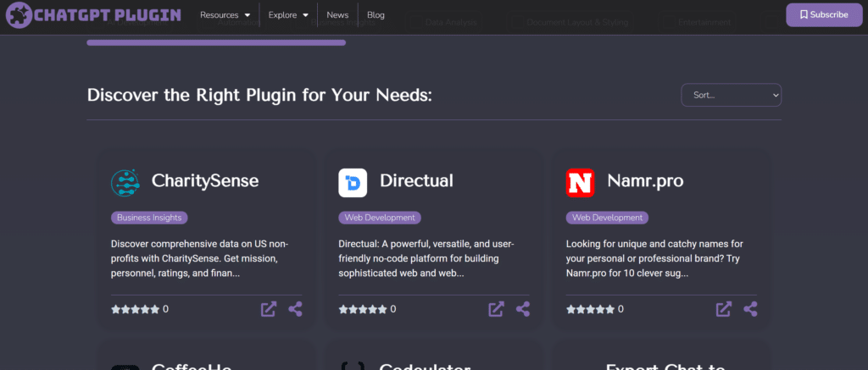This screenshot has height=370, width=868.
Task: Go to the News page
Action: 337,15
